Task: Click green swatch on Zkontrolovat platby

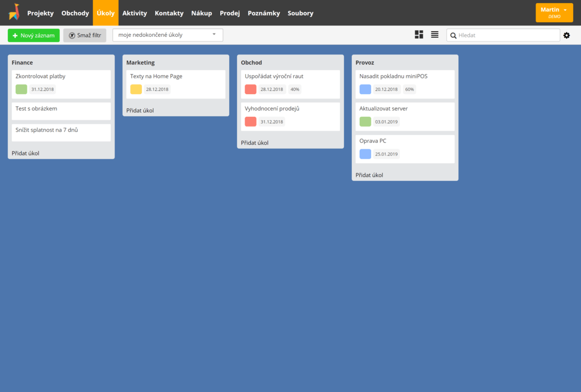Action: pyautogui.click(x=22, y=89)
